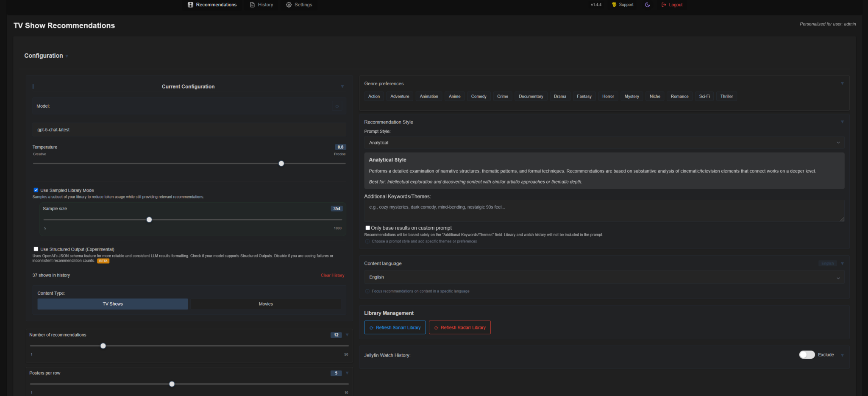Click the Refresh Radarr Library button
The image size is (868, 396).
pyautogui.click(x=459, y=327)
